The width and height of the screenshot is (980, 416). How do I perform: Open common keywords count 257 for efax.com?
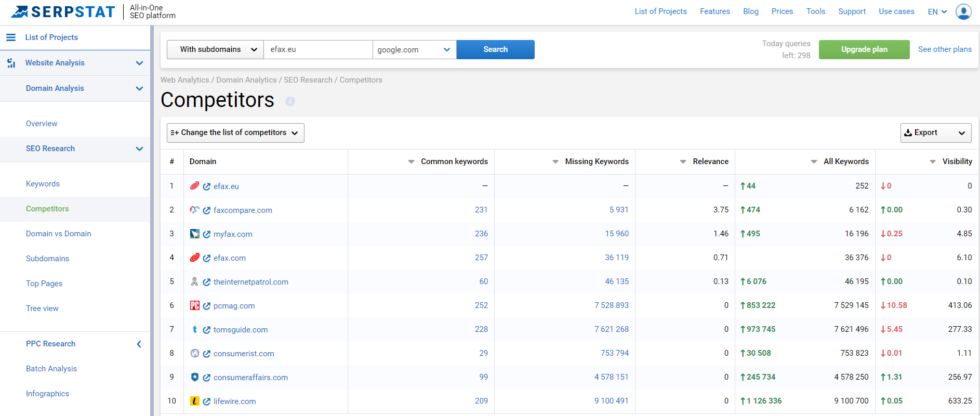pyautogui.click(x=481, y=258)
